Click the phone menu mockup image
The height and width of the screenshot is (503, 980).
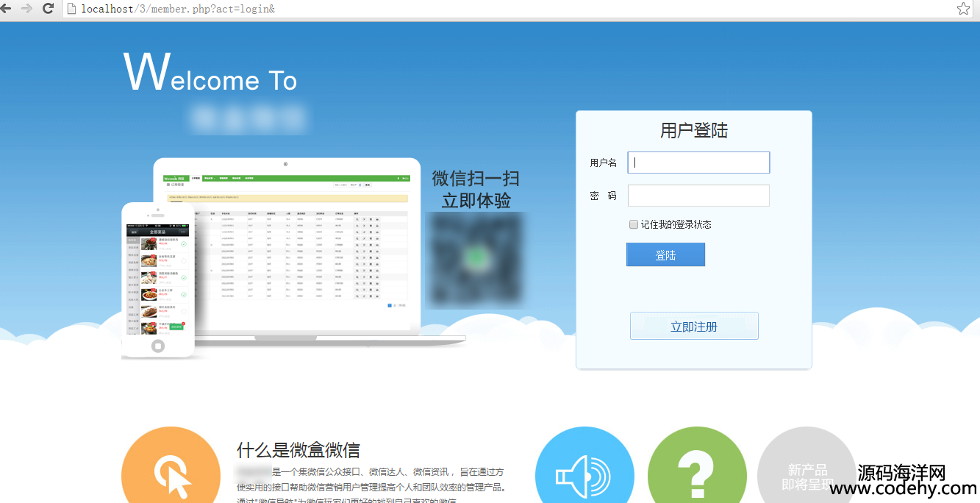158,279
